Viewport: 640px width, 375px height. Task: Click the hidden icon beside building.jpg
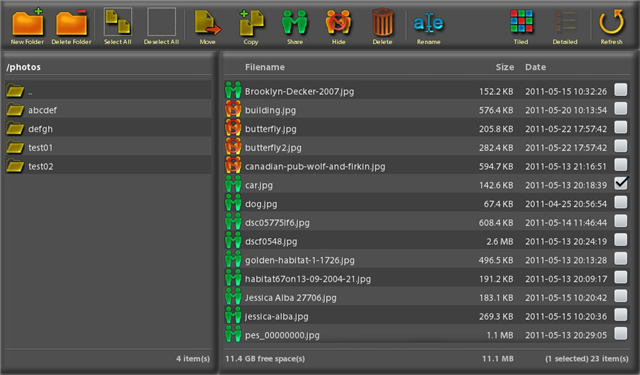tap(233, 109)
